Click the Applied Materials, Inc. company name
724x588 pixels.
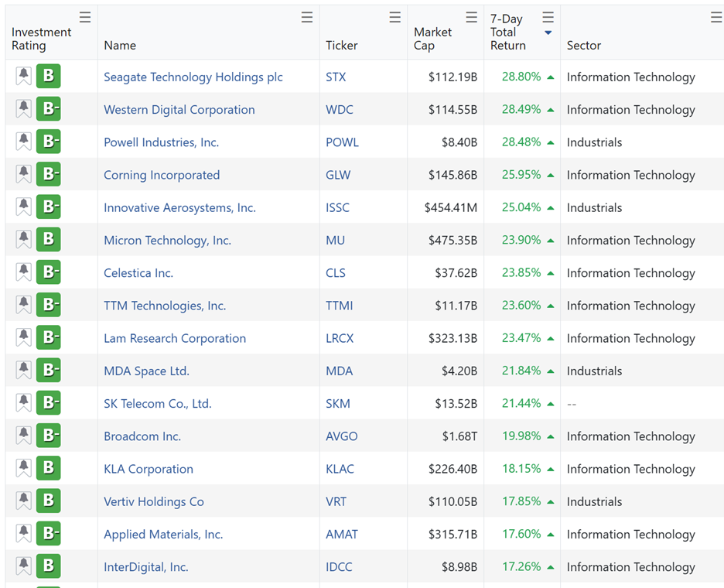pos(163,535)
